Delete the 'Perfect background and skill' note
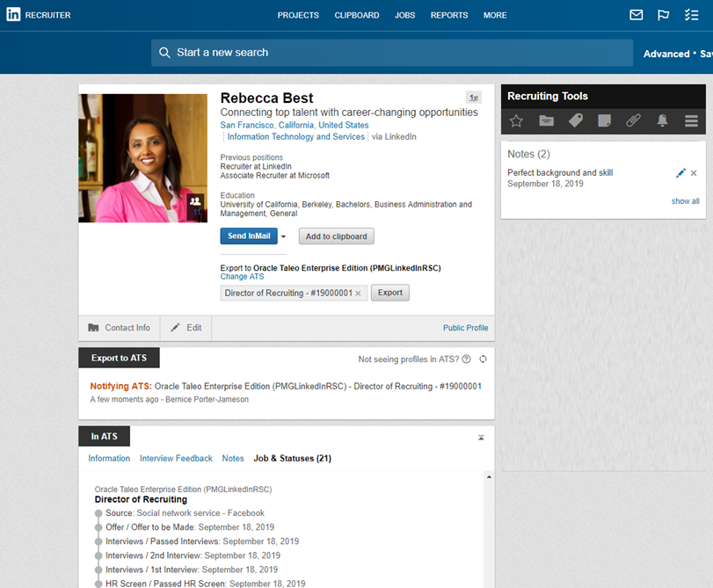Screen dimensions: 713x588 694,173
